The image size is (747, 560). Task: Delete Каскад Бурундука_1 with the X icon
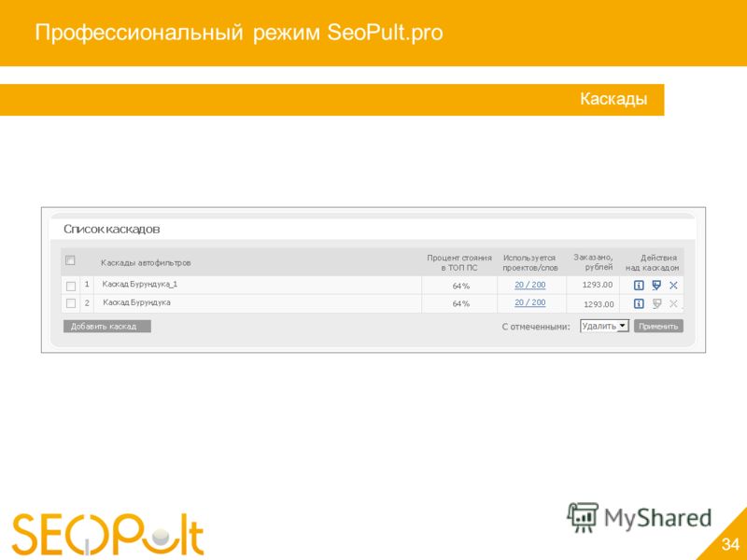[673, 286]
